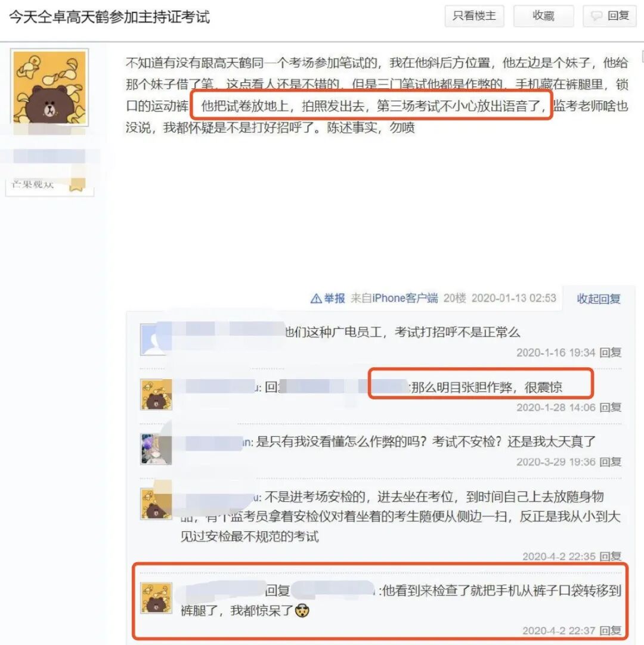Click the 举报 warning triangle icon
644x645 pixels.
pyautogui.click(x=316, y=298)
